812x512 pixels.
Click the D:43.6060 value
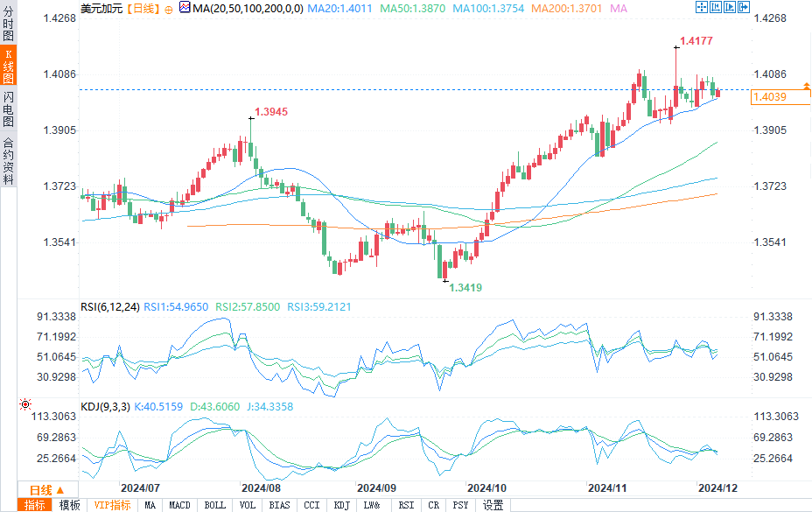coord(215,407)
